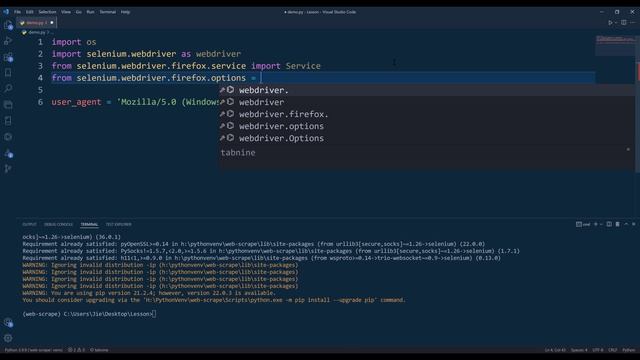Click the VS Code logo menu icon

[6, 12]
